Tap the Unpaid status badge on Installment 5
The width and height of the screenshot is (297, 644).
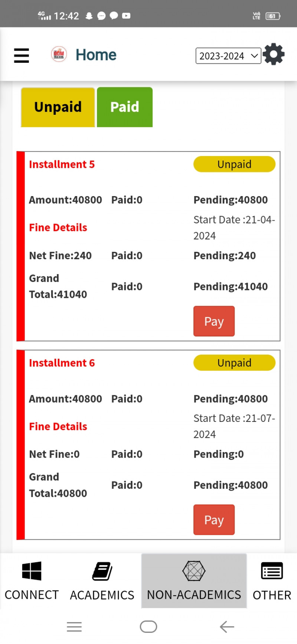click(x=234, y=164)
